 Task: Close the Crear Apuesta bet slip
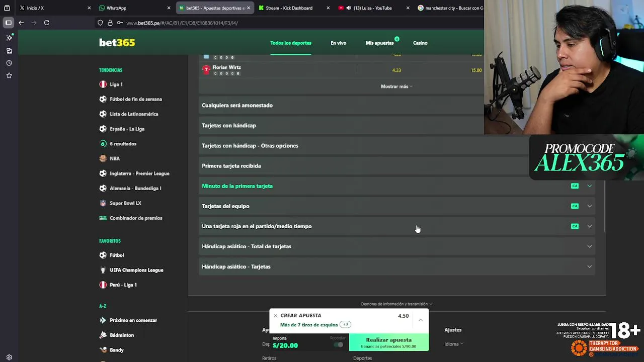click(x=275, y=316)
